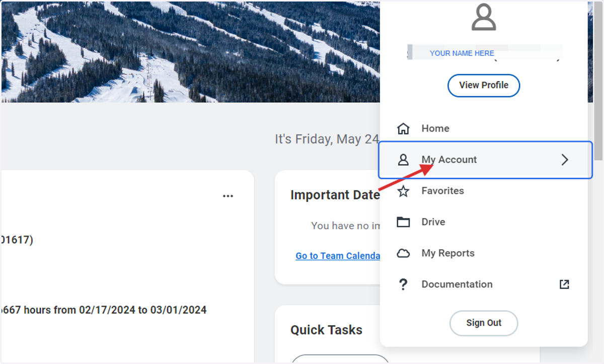
Task: Click Quick Tasks heading
Action: (326, 330)
